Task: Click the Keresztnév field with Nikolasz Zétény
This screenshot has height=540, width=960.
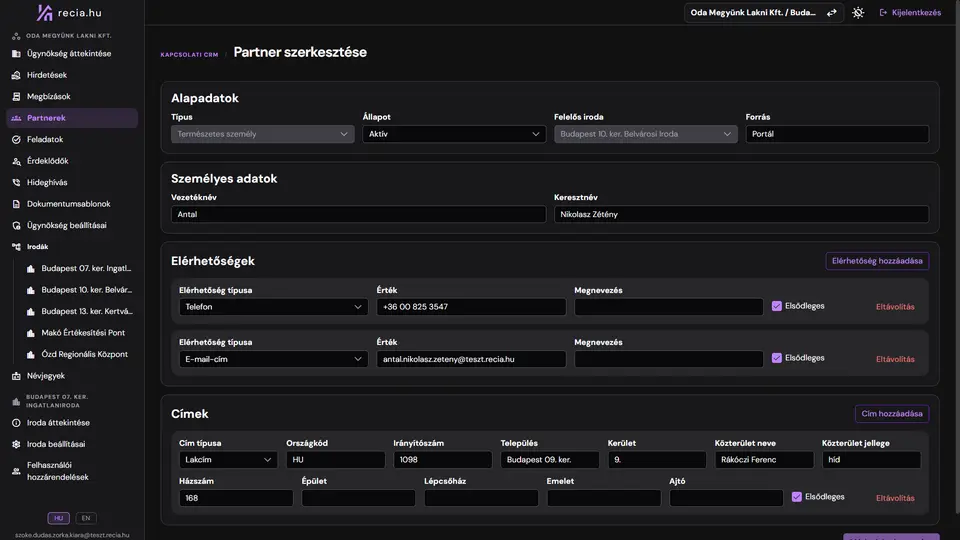Action: click(x=741, y=214)
